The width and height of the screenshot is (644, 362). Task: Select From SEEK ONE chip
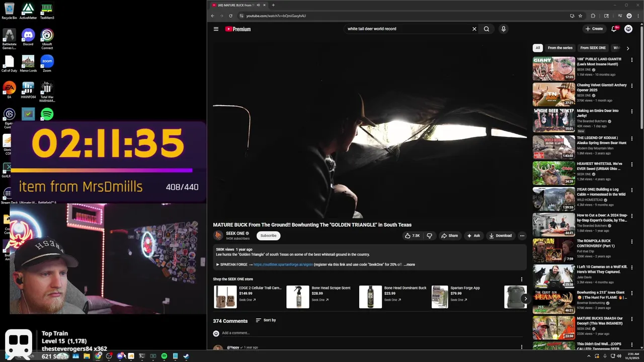[x=593, y=48]
